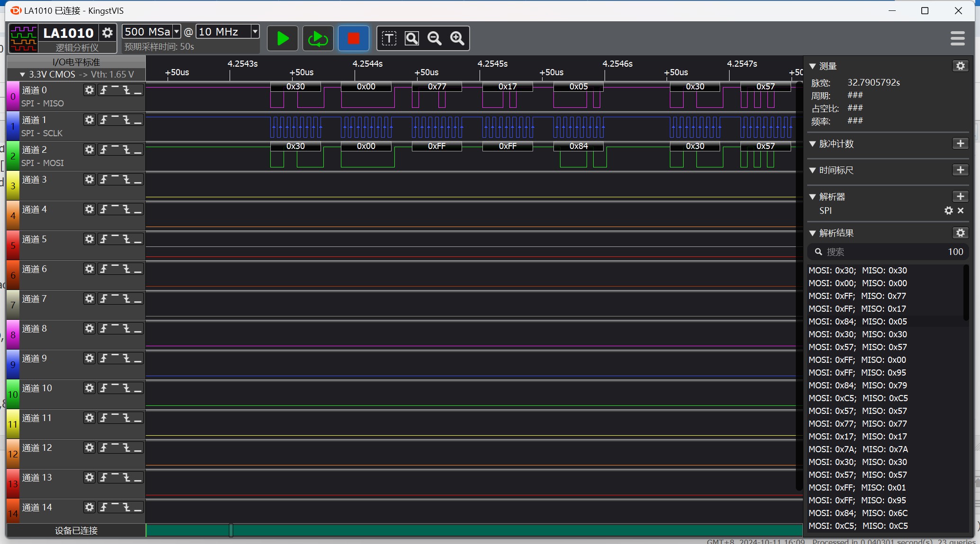The image size is (980, 544).
Task: Click the SPI analyzer entry name
Action: coord(825,211)
